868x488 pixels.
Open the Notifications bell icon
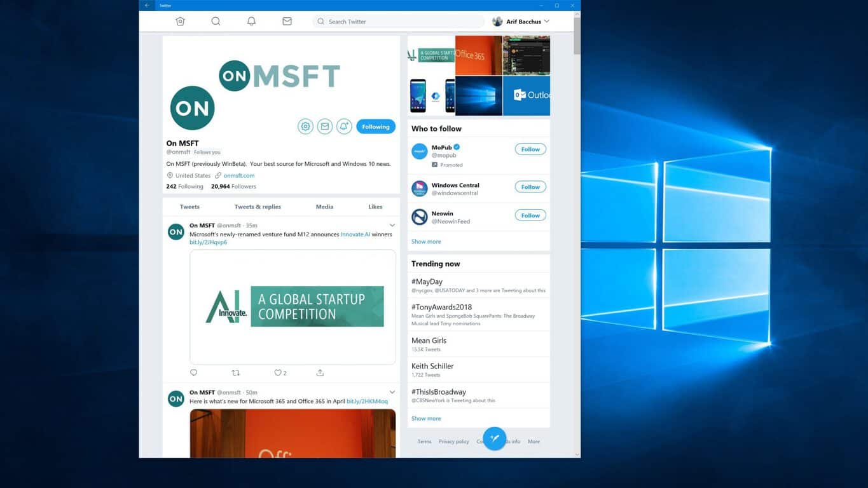pos(251,22)
